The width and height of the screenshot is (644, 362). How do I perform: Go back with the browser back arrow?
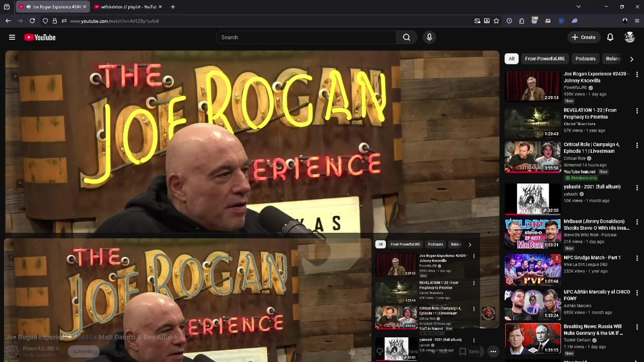click(8, 21)
